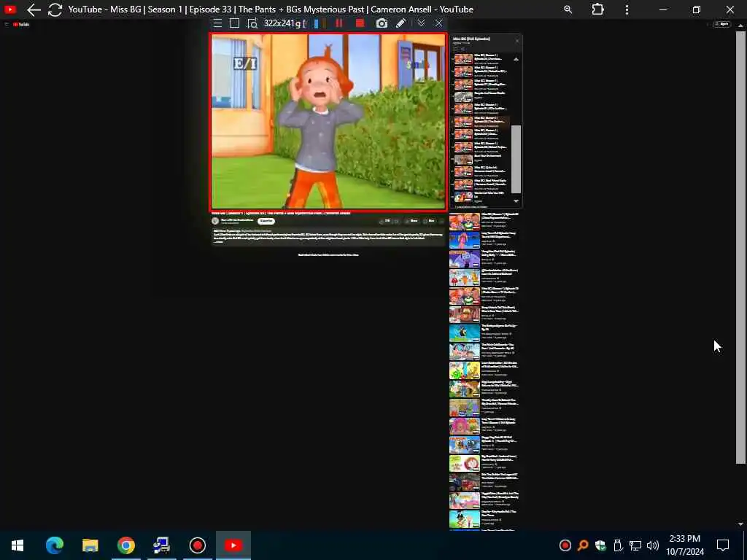Open the screen recorder app in taskbar
Screen dimensions: 747x560
[x=197, y=545]
